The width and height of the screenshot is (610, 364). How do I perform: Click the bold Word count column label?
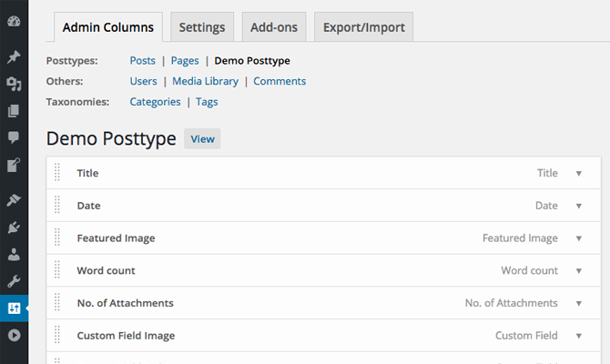point(106,270)
